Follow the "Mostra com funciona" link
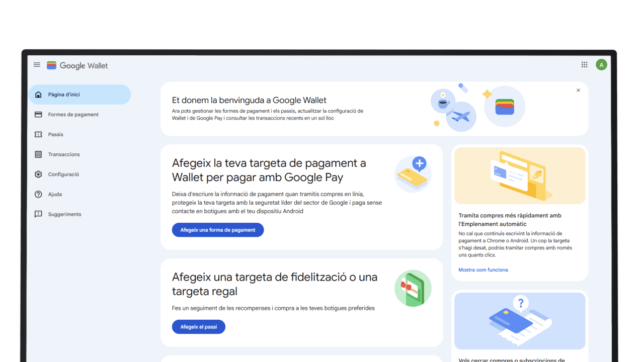The image size is (644, 362). coord(483,270)
